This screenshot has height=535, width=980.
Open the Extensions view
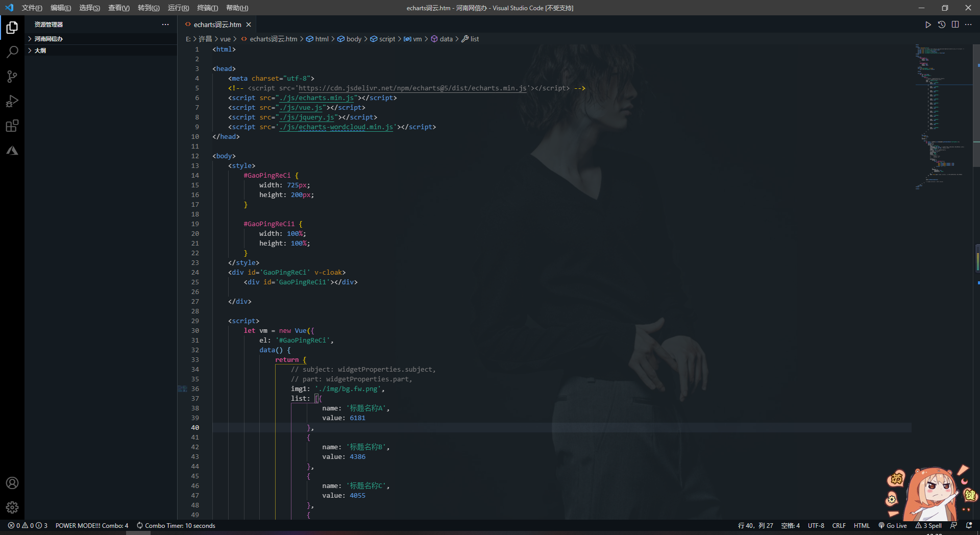pyautogui.click(x=12, y=126)
